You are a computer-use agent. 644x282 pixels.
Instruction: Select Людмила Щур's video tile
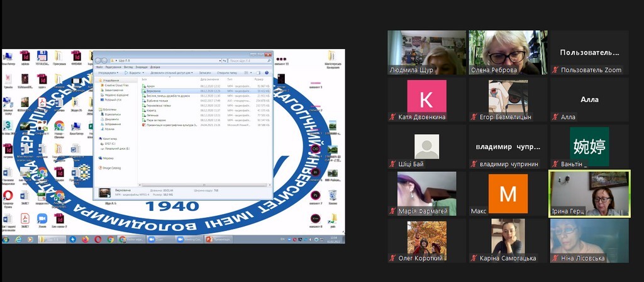pos(427,52)
